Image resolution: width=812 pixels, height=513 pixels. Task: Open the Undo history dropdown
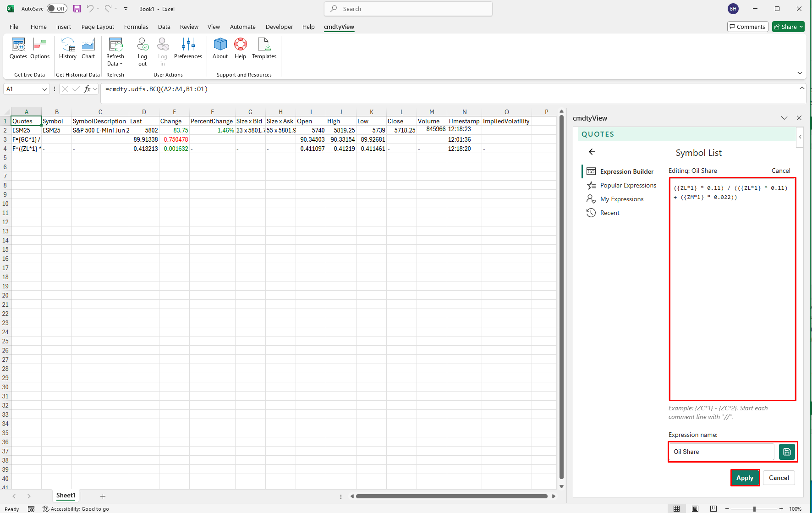[98, 9]
